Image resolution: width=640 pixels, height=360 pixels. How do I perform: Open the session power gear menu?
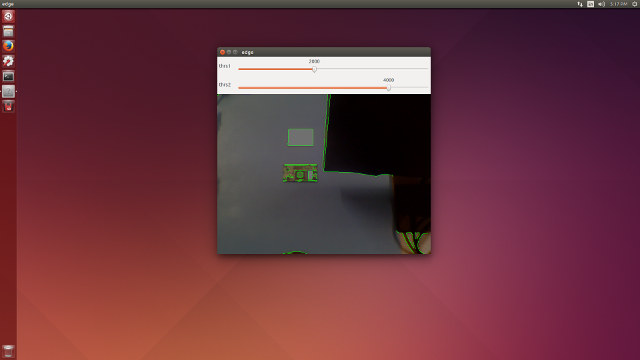(x=635, y=4)
